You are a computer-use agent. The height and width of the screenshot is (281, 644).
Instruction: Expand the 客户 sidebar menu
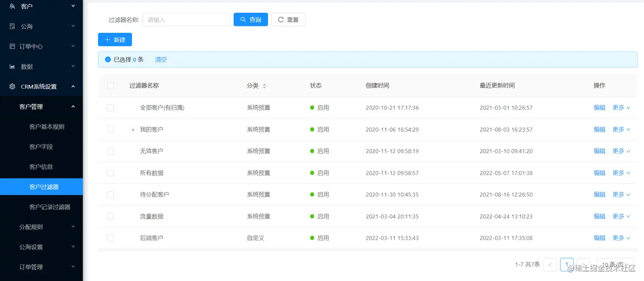point(73,6)
